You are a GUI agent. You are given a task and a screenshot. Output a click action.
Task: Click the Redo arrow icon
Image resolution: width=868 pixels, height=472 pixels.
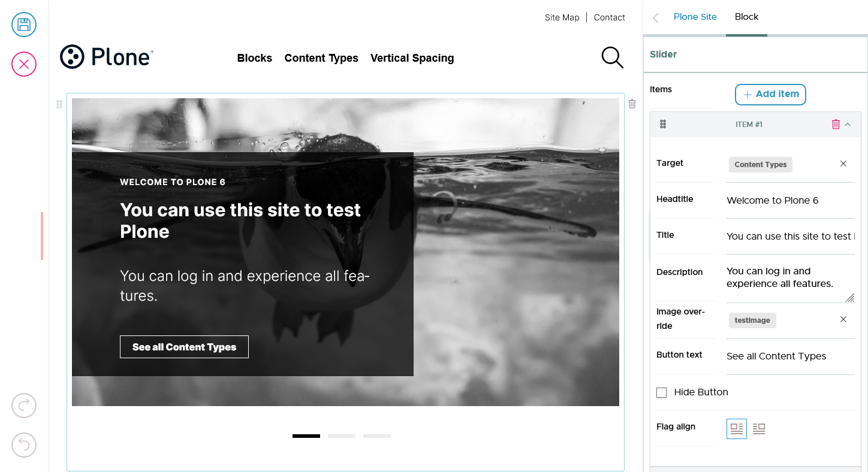(x=24, y=406)
